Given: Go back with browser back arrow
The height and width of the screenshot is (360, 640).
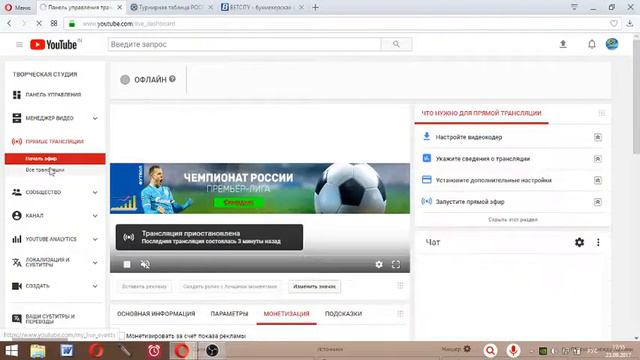Looking at the screenshot, I should 9,24.
